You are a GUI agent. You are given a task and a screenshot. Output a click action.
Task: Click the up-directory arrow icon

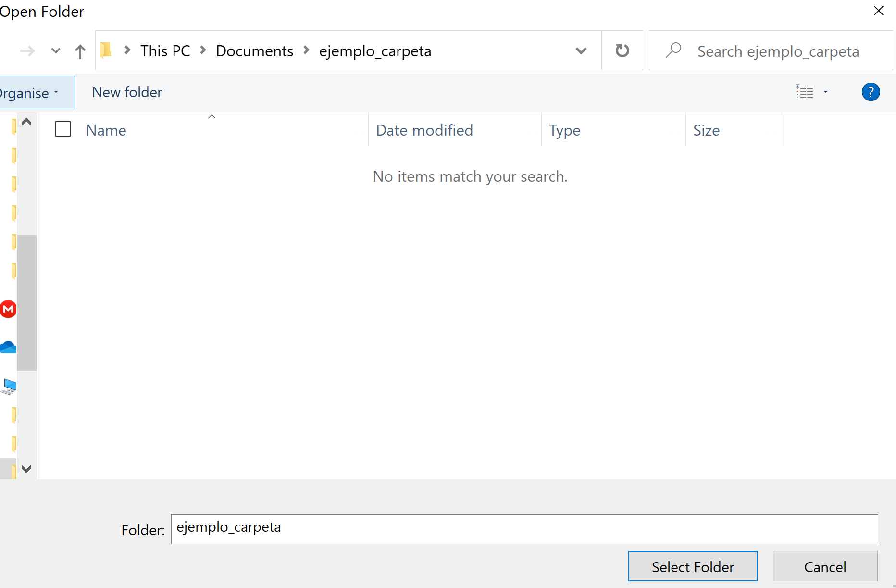(x=80, y=51)
